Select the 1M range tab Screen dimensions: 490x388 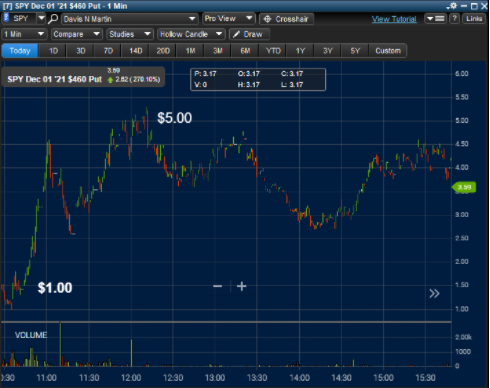point(190,51)
